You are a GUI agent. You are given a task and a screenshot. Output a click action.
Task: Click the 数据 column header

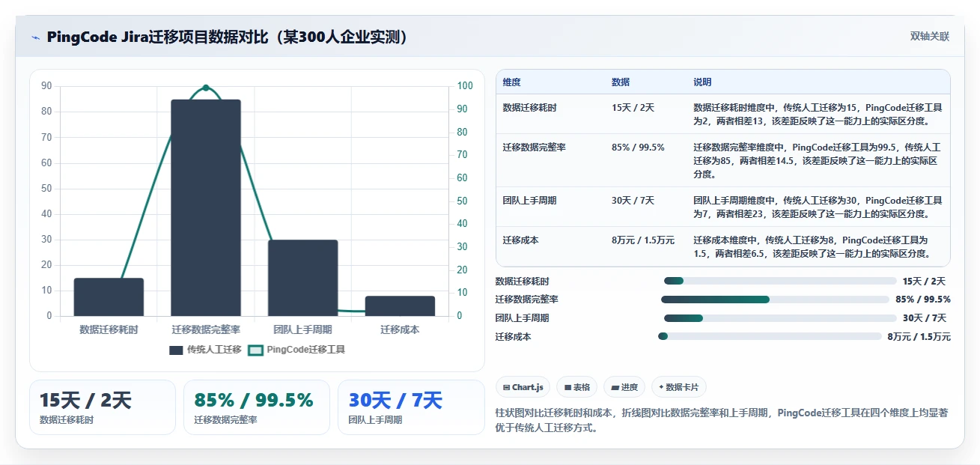tap(621, 82)
